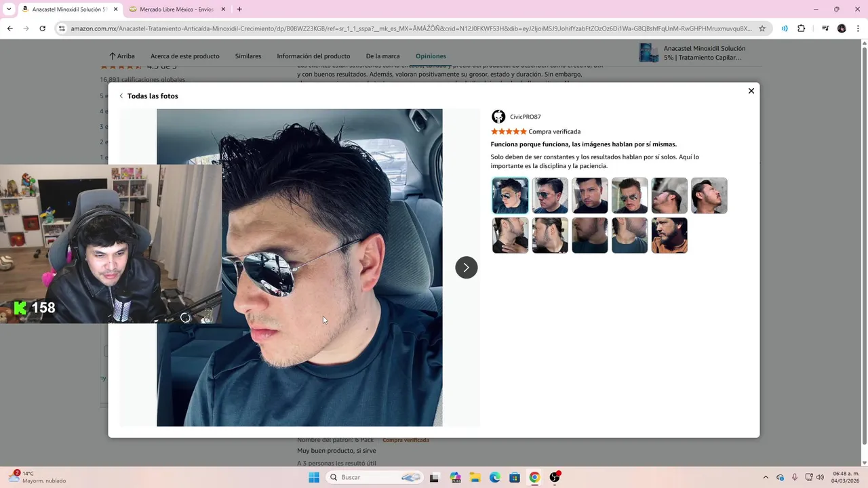The height and width of the screenshot is (488, 868).
Task: Expand the tab search dropdown
Action: [x=8, y=9]
